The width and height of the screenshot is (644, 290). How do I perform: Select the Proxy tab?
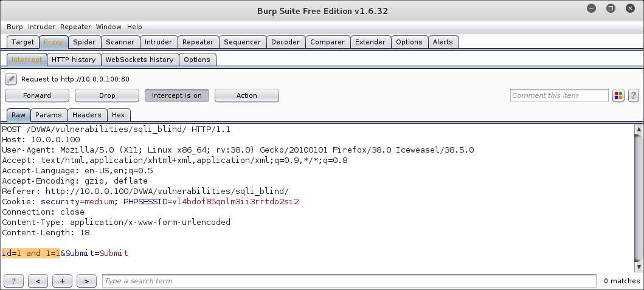click(x=54, y=42)
